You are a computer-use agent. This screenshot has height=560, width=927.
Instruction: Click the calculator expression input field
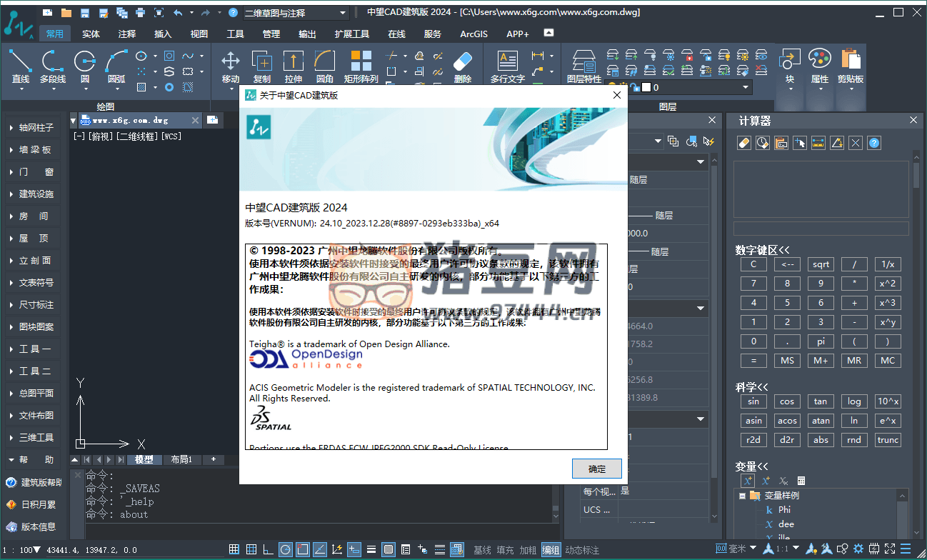(x=821, y=229)
